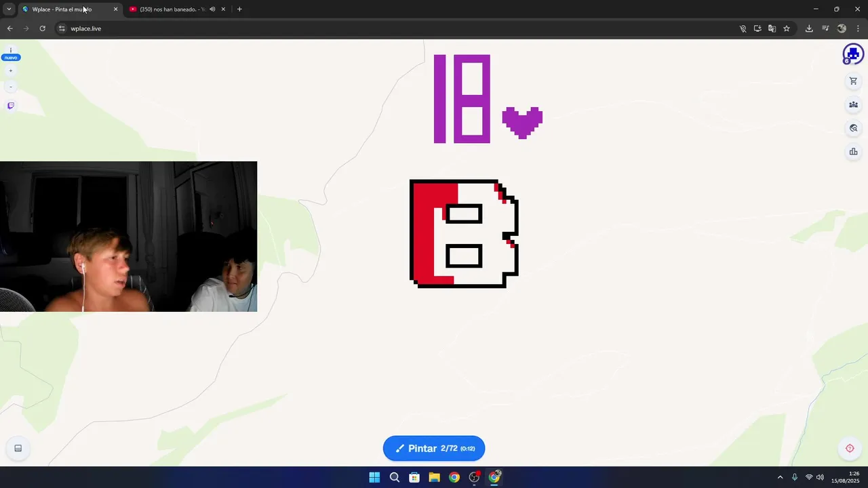The width and height of the screenshot is (868, 488).
Task: Close the Wplace browser tab
Action: [x=115, y=9]
